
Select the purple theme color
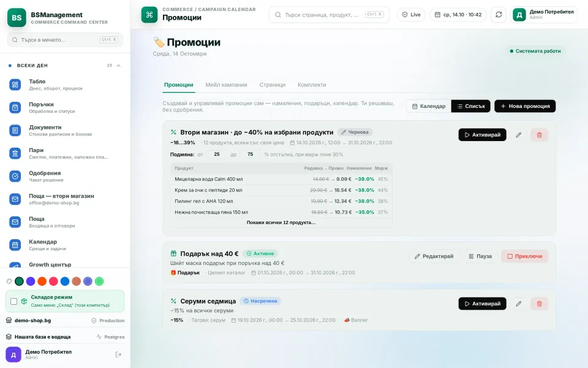[x=31, y=282]
